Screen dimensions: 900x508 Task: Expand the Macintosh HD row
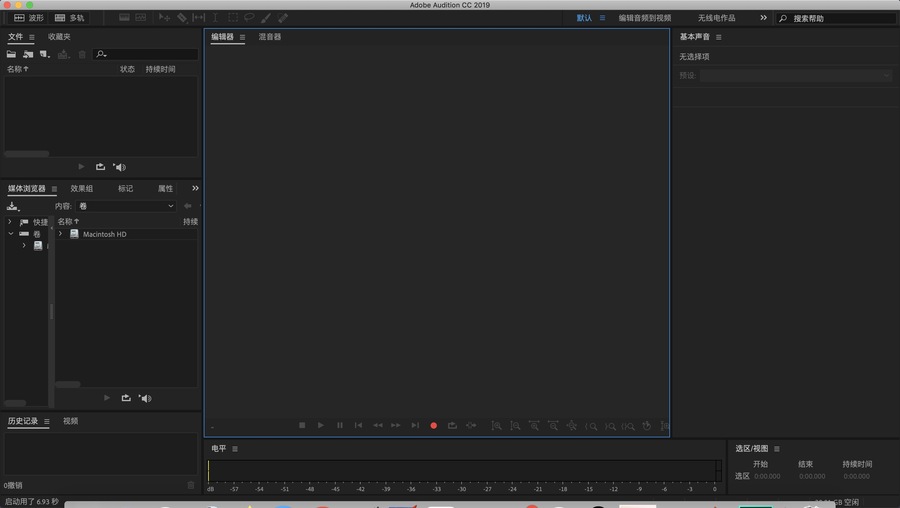coord(60,234)
